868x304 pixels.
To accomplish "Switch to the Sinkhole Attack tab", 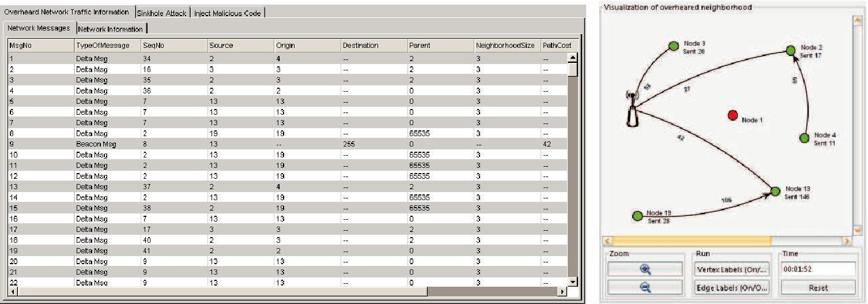I will (x=161, y=13).
